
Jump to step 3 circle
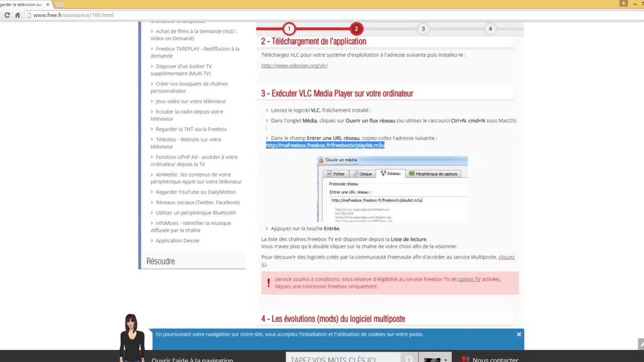[x=423, y=29]
